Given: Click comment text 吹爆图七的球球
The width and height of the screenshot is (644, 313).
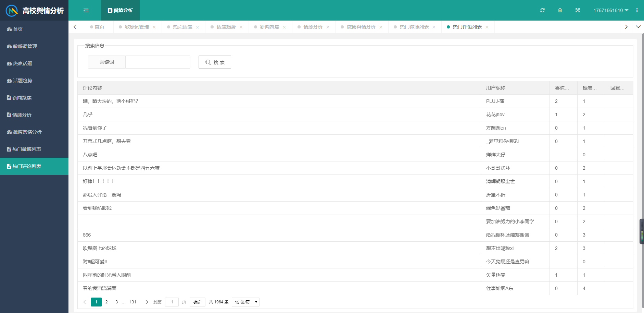Looking at the screenshot, I should (x=100, y=248).
